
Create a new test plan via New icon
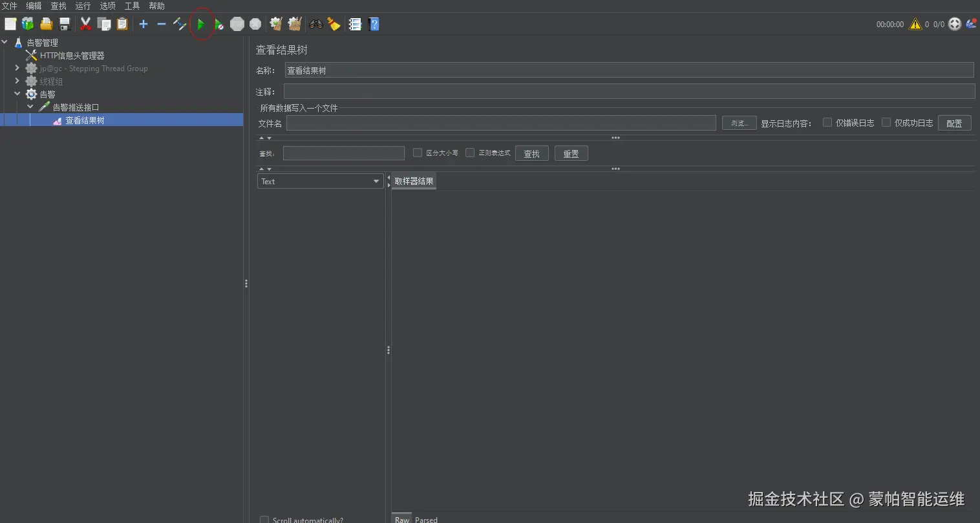[x=10, y=24]
